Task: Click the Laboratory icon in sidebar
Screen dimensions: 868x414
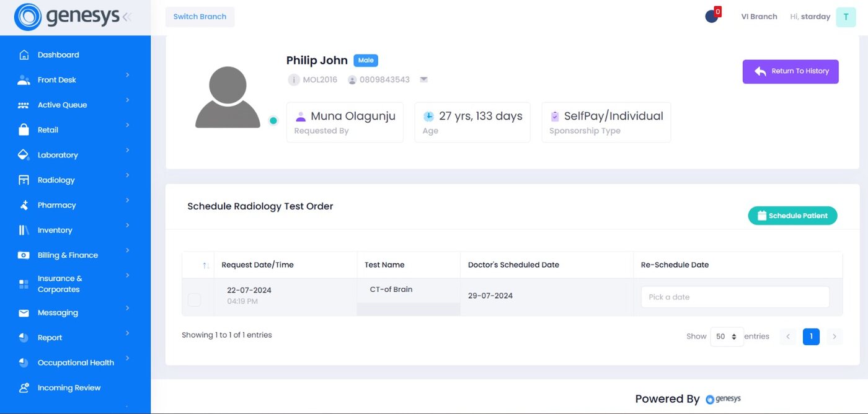Action: 24,155
